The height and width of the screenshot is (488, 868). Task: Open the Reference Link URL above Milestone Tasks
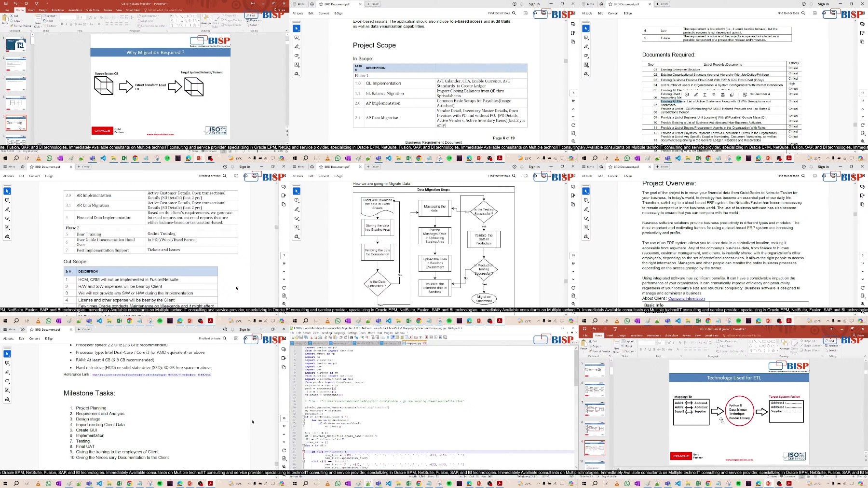coord(151,375)
